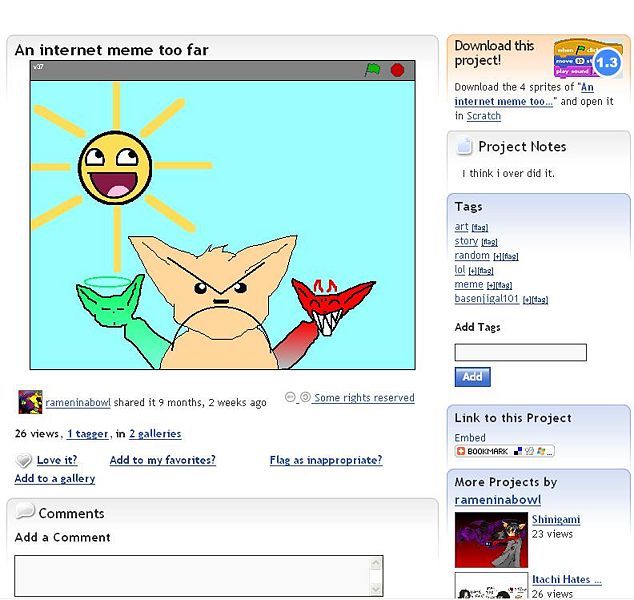Open the Shinigami project thumbnail
Image resolution: width=634 pixels, height=600 pixels.
[491, 540]
